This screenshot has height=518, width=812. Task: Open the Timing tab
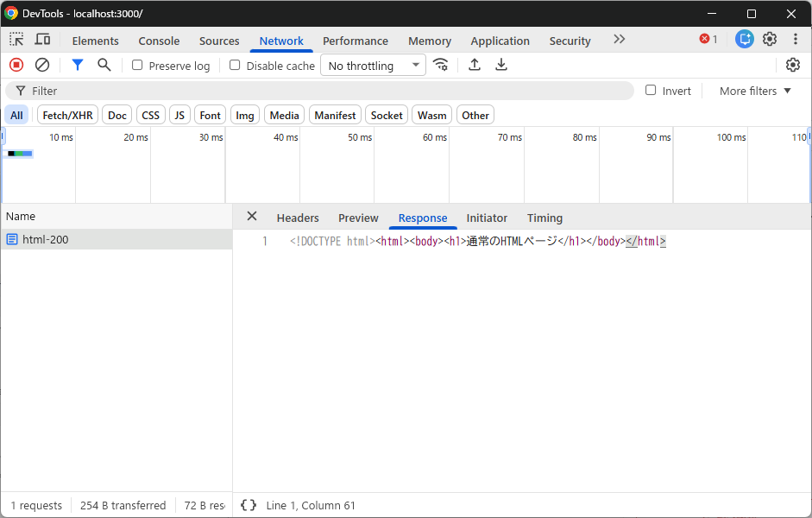pyautogui.click(x=544, y=218)
